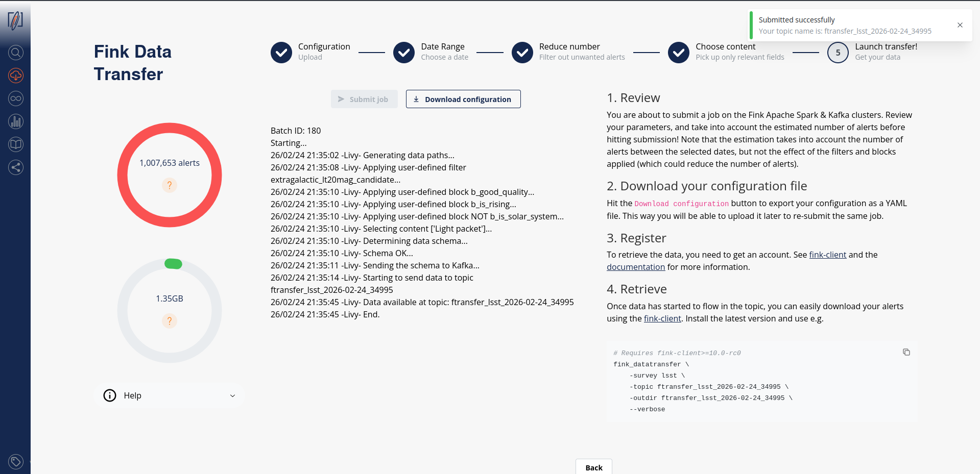The height and width of the screenshot is (474, 980).
Task: Open the documentation link under Register
Action: (x=636, y=267)
